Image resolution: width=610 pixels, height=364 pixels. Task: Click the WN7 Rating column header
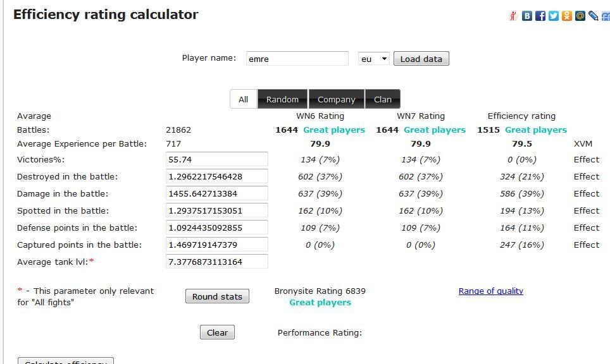click(x=421, y=116)
